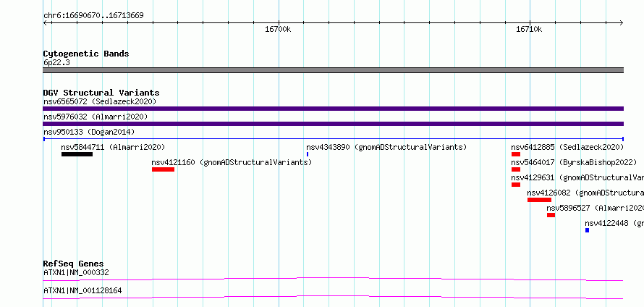
Task: Click the ATXN1|NM_000332 gene track line
Action: point(333,279)
